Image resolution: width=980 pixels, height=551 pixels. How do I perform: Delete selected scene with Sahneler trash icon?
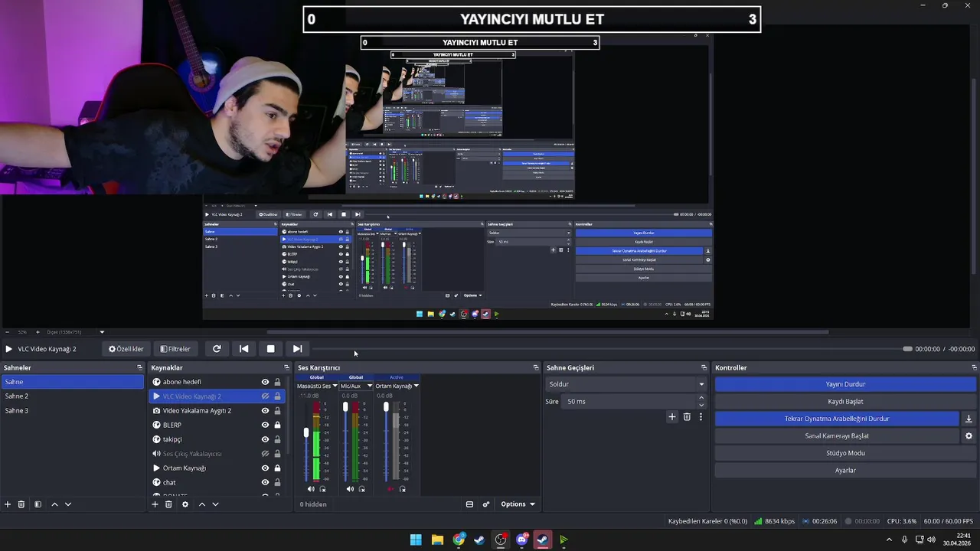pyautogui.click(x=21, y=504)
